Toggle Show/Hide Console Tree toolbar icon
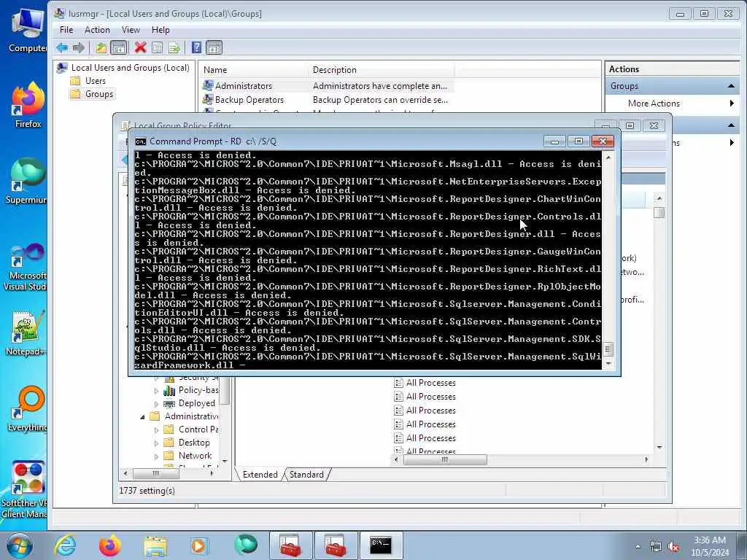Image resolution: width=747 pixels, height=560 pixels. coord(119,47)
